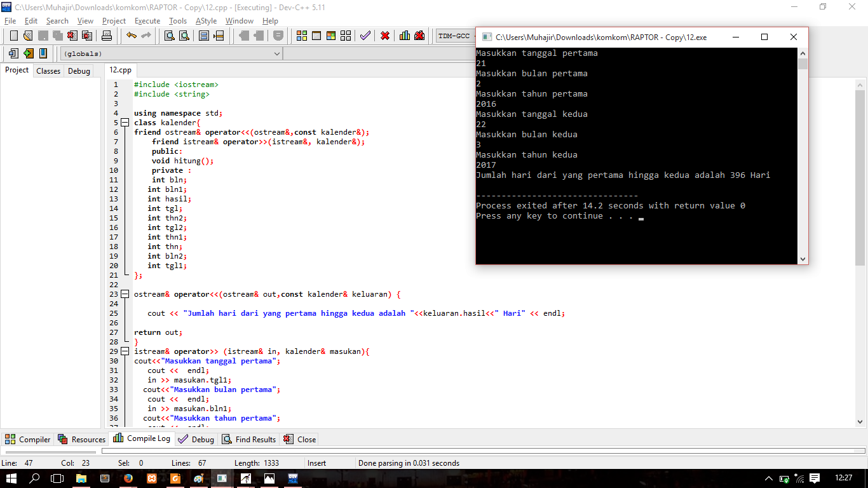Open the Tools menu

[178, 20]
